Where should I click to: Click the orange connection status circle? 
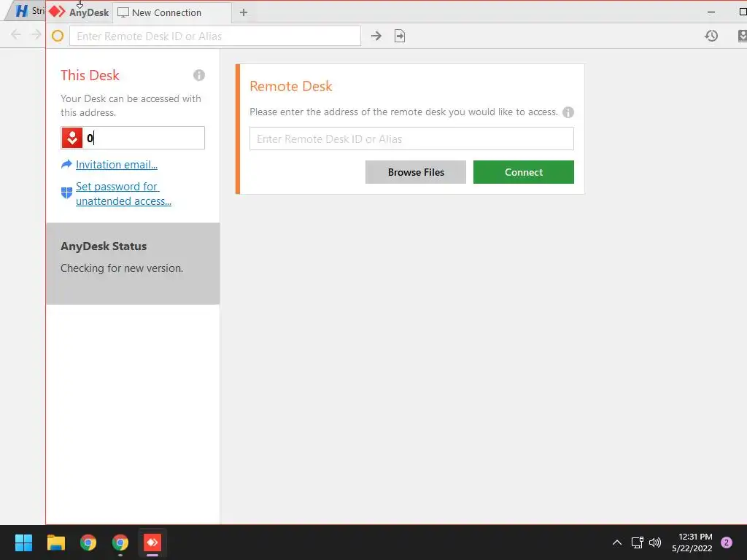coord(58,36)
